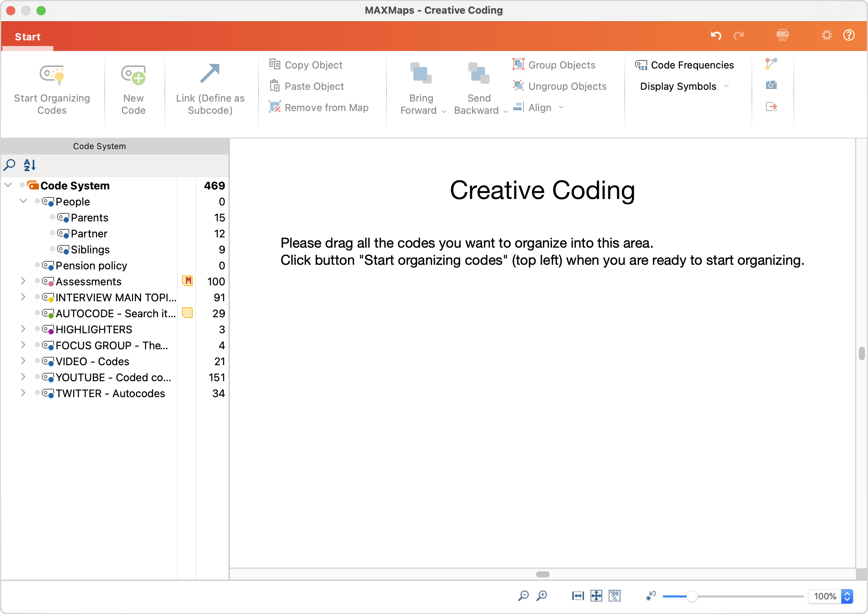Screen dimensions: 868x614
Task: Undo the last action
Action: 716,35
